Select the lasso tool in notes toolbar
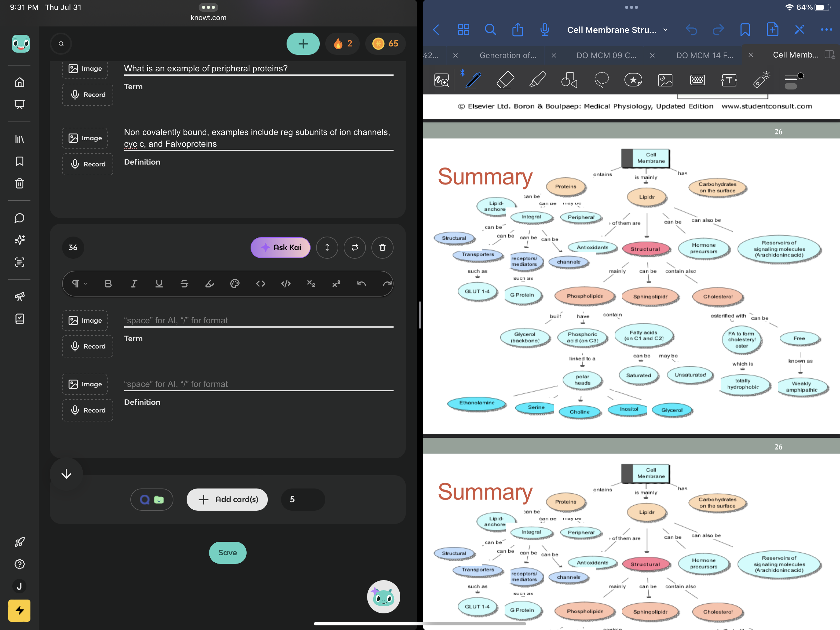The width and height of the screenshot is (840, 630). coord(601,80)
